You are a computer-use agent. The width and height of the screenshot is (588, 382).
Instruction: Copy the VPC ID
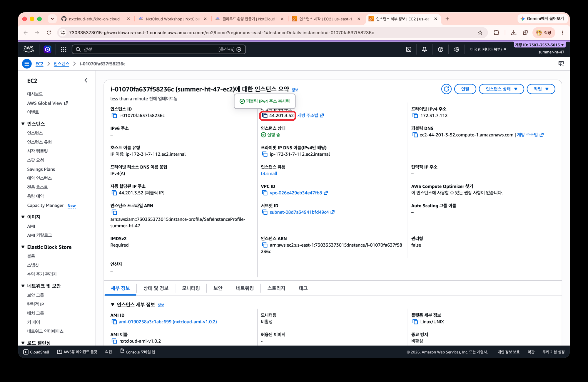tap(265, 193)
